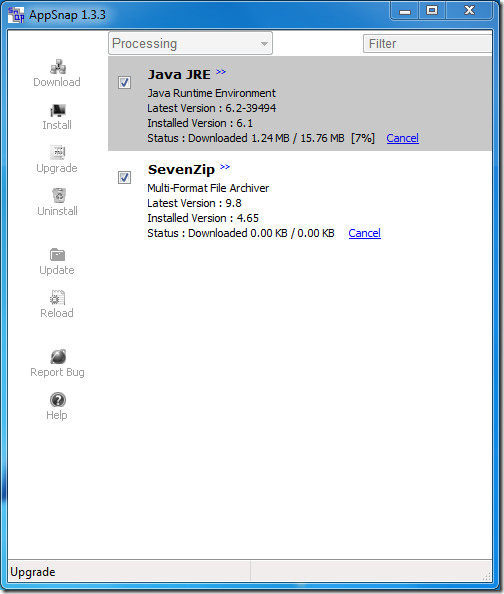Click the Update folder icon
The image size is (504, 594).
[x=57, y=255]
